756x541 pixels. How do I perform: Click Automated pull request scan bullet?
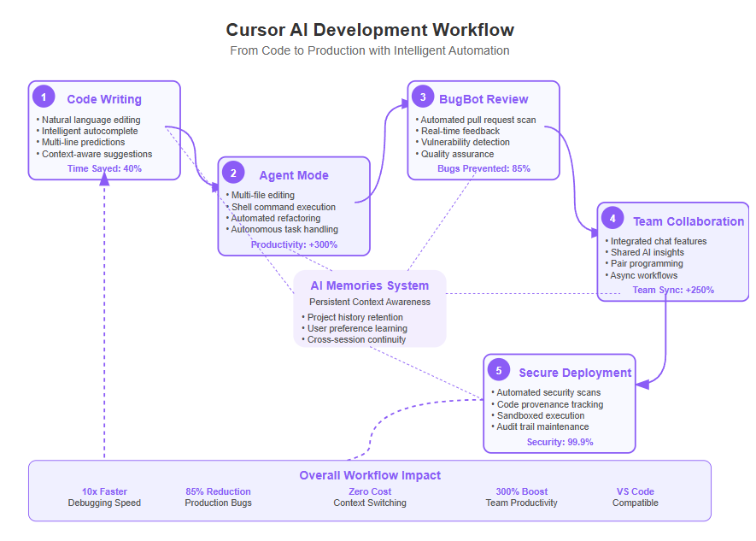(476, 120)
